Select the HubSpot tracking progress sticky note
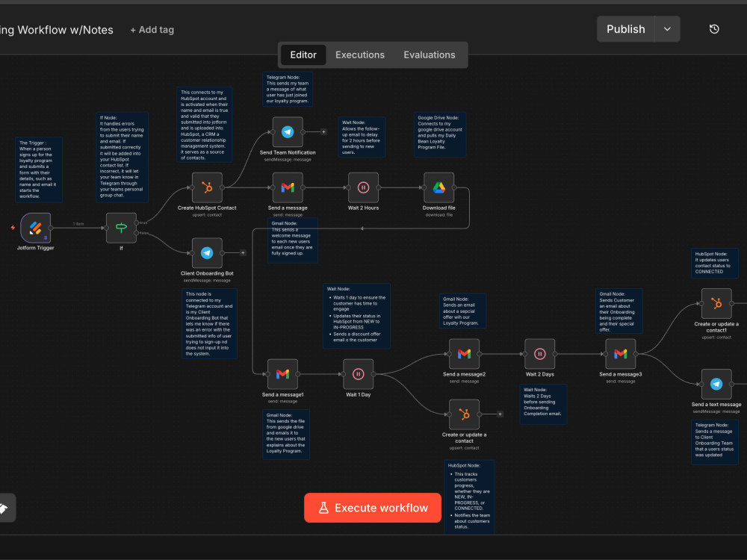The height and width of the screenshot is (560, 747). [469, 497]
